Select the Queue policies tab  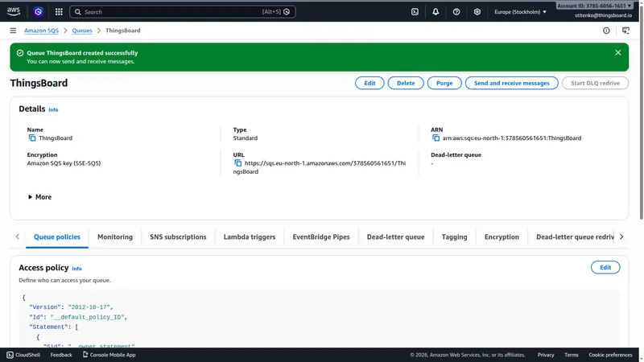(x=57, y=237)
